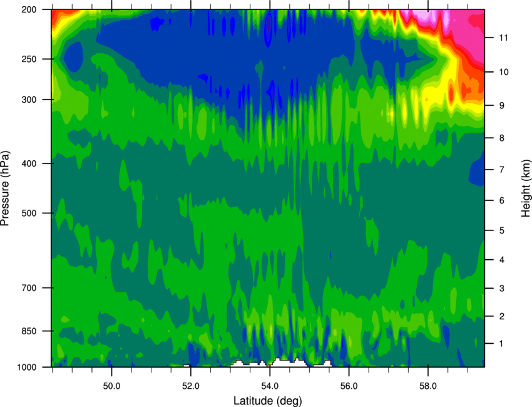The image size is (532, 407).
Task: Click the 56.0 latitude label
Action: pos(349,386)
